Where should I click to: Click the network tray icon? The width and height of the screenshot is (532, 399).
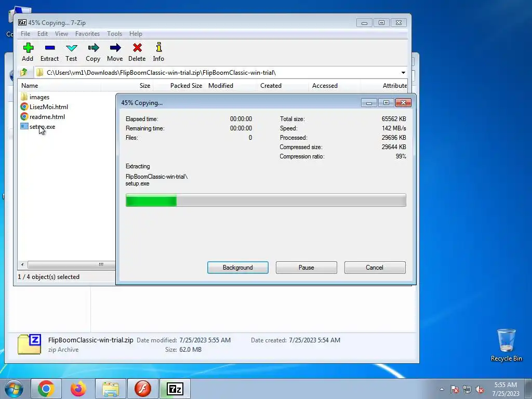click(467, 389)
